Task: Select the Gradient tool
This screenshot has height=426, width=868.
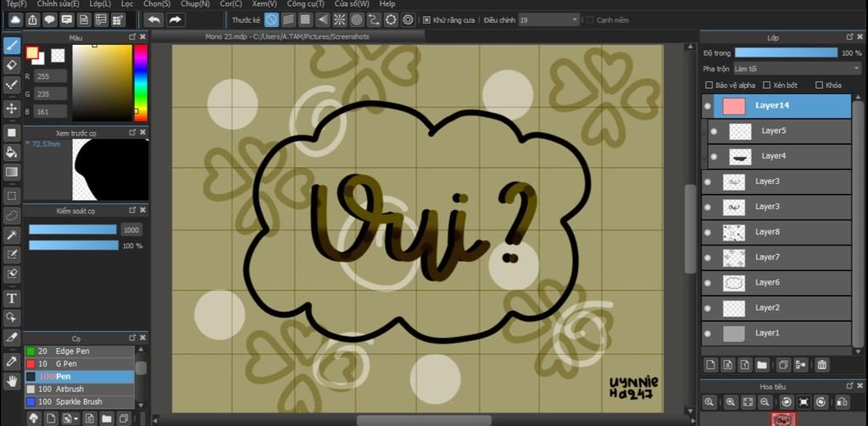Action: 12,172
